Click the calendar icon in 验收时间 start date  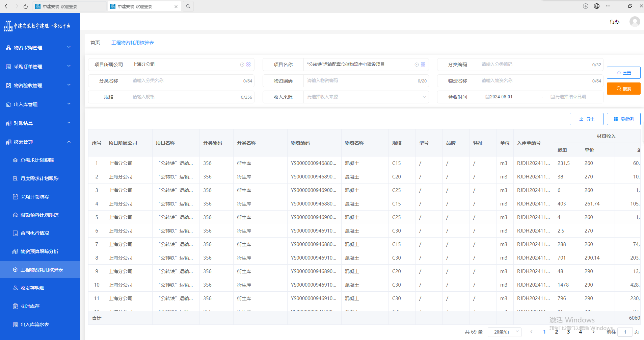click(x=487, y=97)
